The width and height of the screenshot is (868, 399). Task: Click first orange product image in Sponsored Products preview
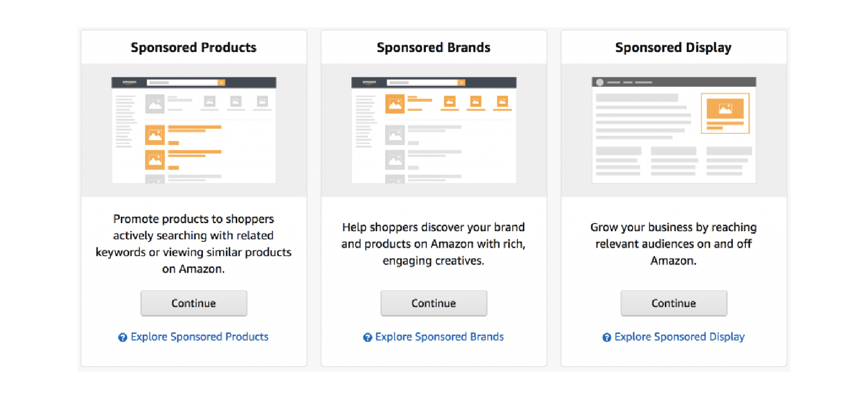point(155,135)
